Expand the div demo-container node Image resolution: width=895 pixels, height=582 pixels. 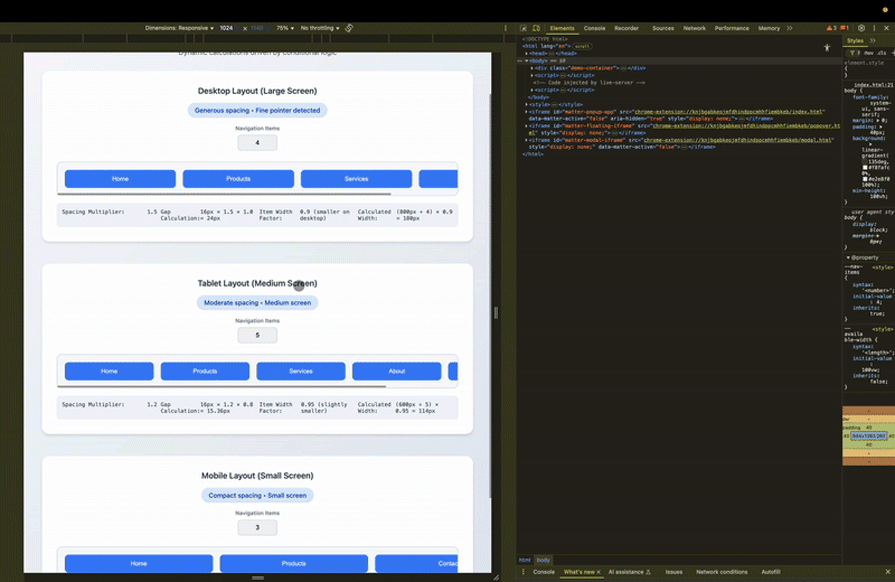point(532,68)
